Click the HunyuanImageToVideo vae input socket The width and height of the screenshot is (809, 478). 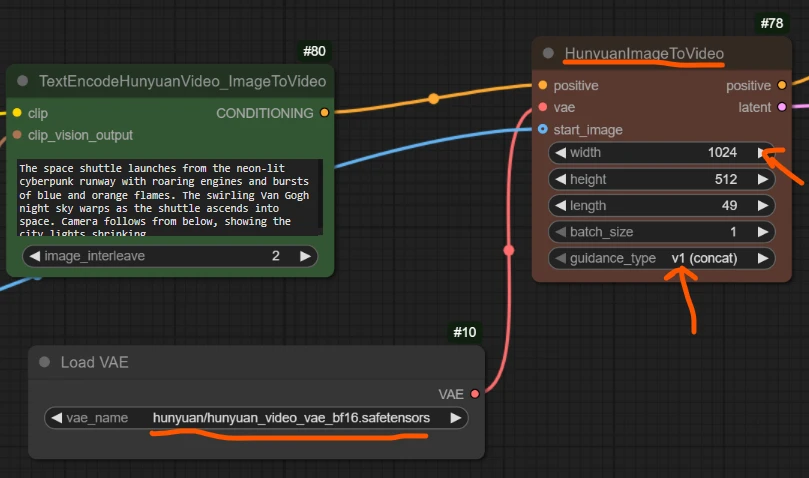pyautogui.click(x=542, y=107)
